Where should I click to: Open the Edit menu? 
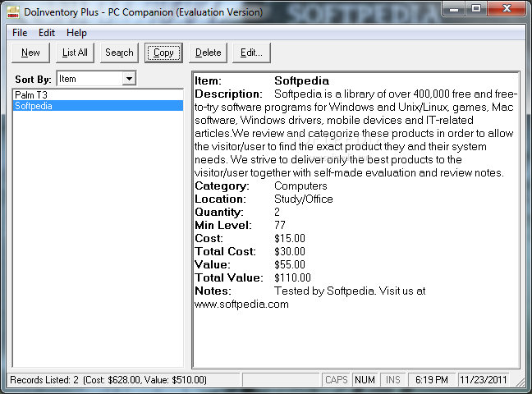pyautogui.click(x=47, y=33)
